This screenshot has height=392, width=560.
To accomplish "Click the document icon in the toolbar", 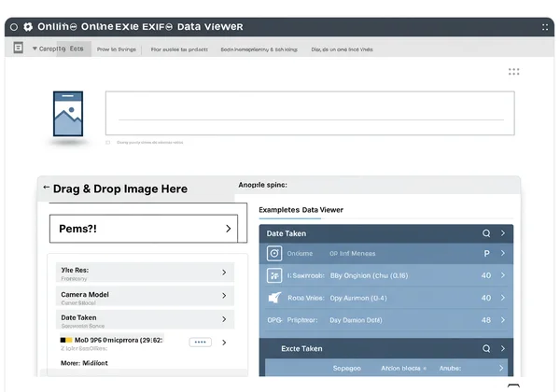I will [19, 48].
